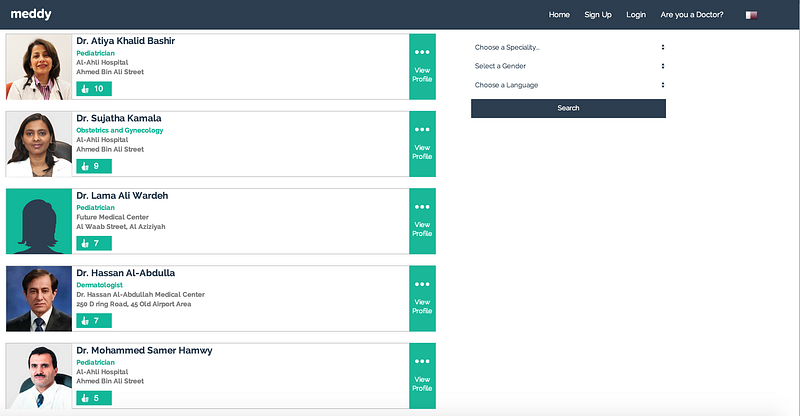This screenshot has width=800, height=416.
Task: Click the dark Search button
Action: (x=568, y=108)
